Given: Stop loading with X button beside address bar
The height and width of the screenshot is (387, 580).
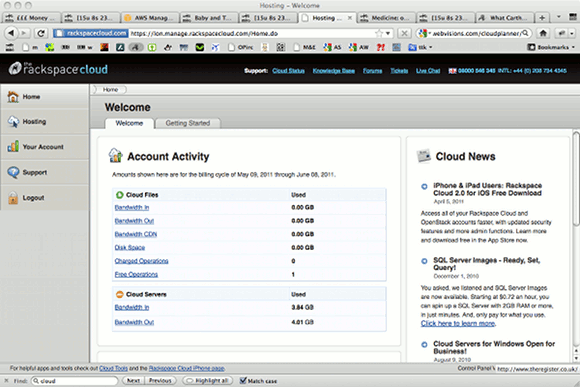Looking at the screenshot, I should pyautogui.click(x=404, y=33).
